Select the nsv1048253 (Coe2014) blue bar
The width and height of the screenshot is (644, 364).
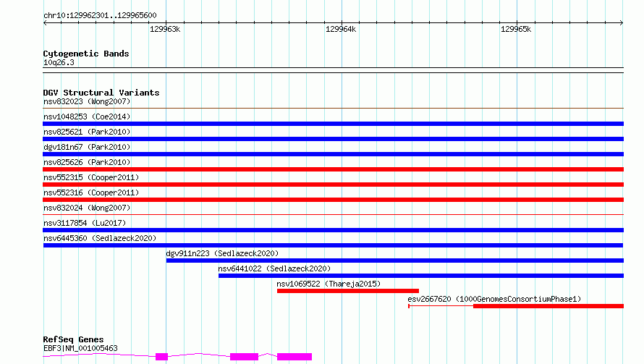(333, 124)
